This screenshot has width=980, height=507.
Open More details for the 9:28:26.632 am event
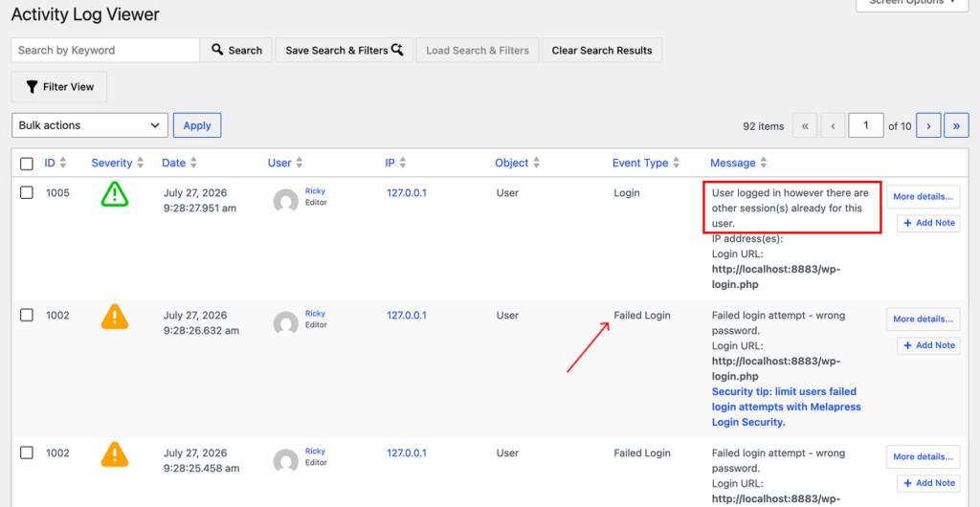pyautogui.click(x=924, y=320)
